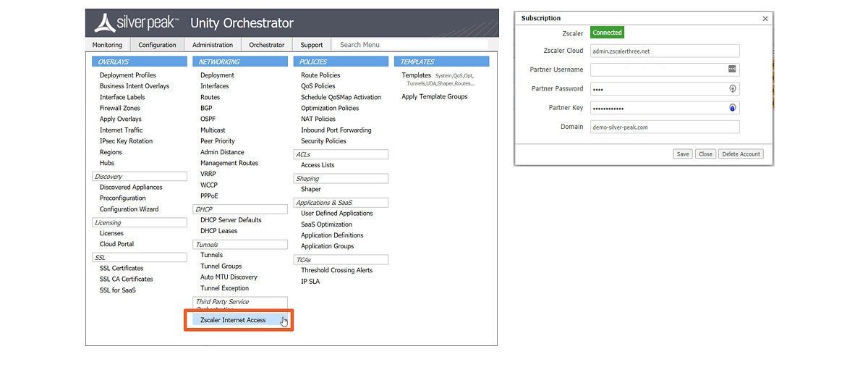Open PPPoE settings
868x370 pixels.
click(x=209, y=196)
